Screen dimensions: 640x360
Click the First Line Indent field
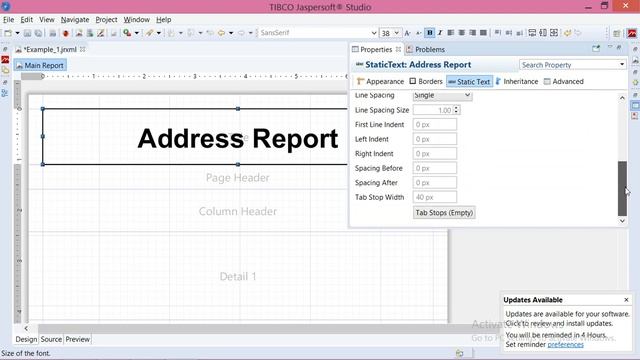[434, 124]
